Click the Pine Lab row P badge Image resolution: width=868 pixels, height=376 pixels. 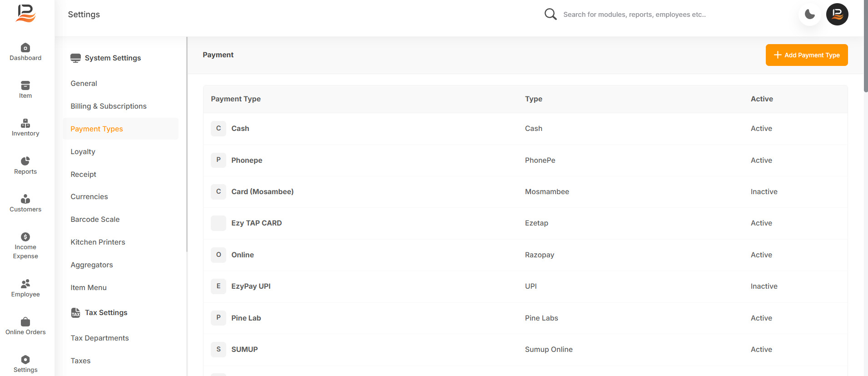(x=218, y=318)
